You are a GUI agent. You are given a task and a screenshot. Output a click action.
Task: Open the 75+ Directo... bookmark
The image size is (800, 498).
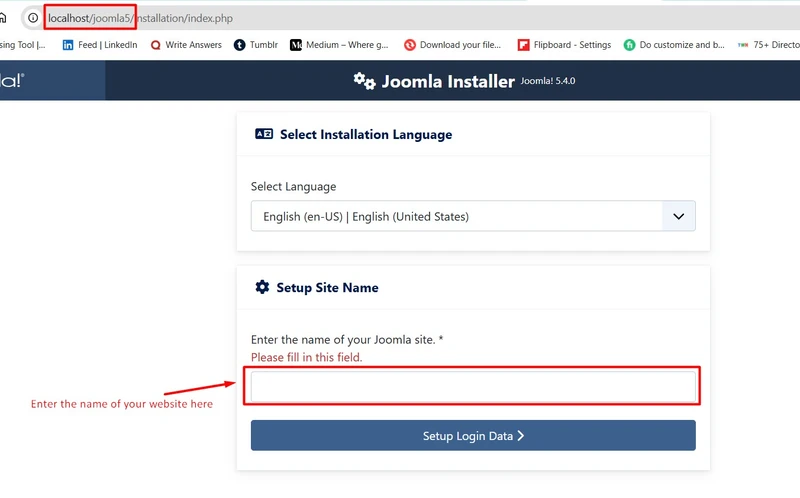pos(768,45)
